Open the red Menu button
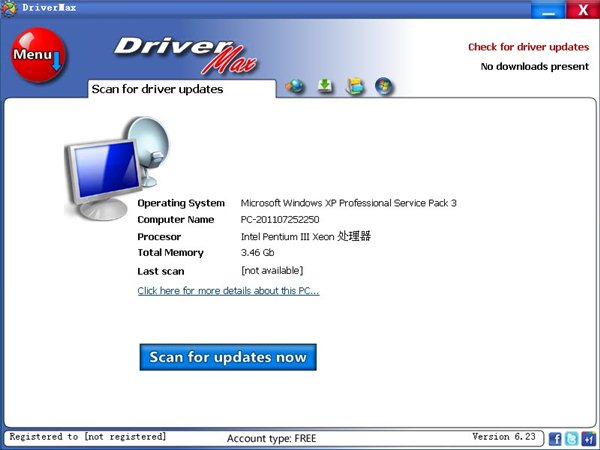Viewport: 600px width, 450px height. (x=37, y=58)
